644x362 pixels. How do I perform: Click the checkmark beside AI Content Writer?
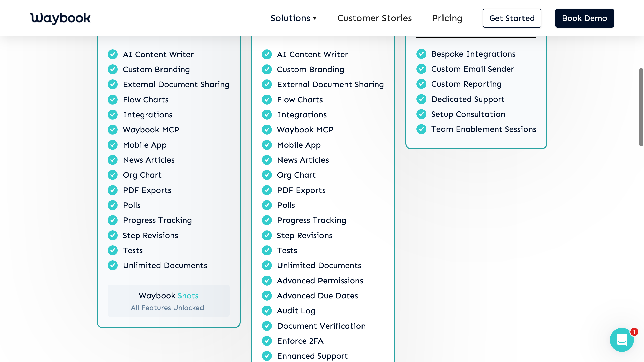click(112, 54)
